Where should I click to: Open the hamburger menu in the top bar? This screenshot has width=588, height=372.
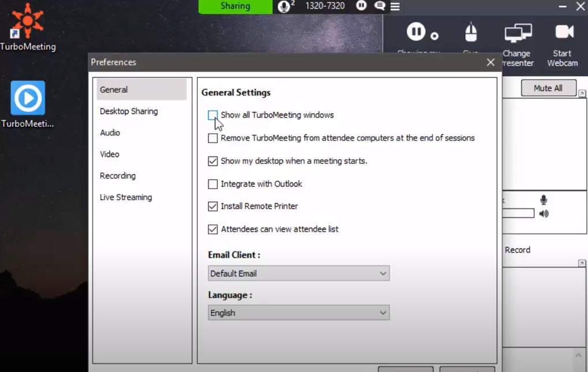coord(395,6)
